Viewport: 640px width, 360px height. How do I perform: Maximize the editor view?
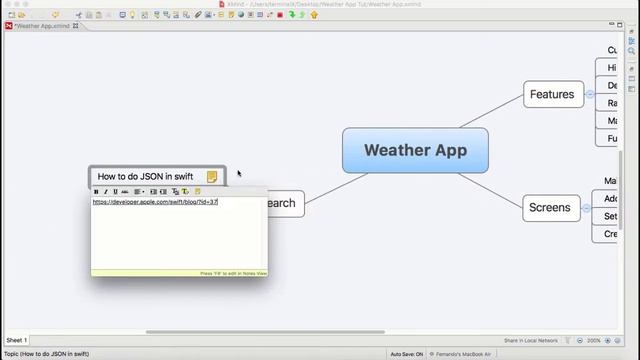pos(620,25)
